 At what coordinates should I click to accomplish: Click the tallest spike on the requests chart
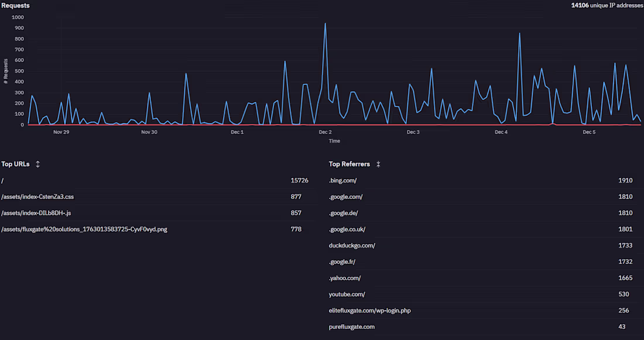(326, 23)
